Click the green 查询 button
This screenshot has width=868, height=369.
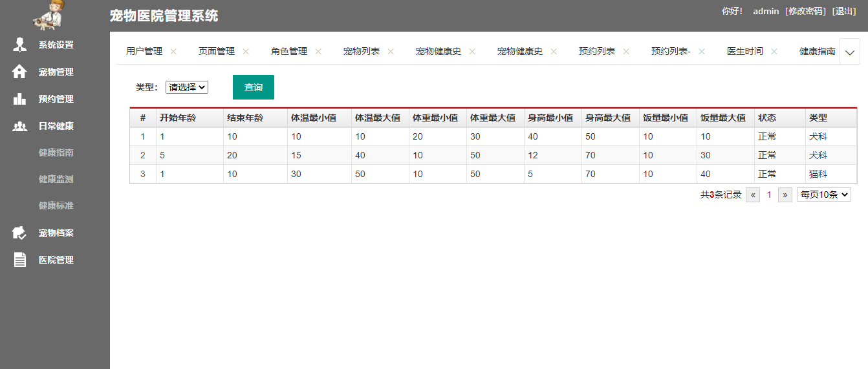(254, 87)
